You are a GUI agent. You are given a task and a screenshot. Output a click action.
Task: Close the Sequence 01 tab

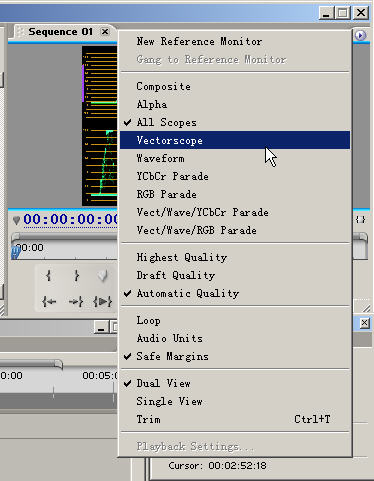point(105,32)
